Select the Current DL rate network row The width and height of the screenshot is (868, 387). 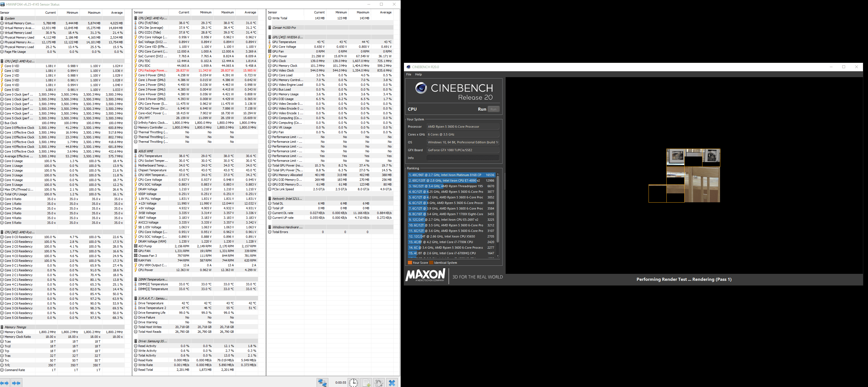(330, 213)
